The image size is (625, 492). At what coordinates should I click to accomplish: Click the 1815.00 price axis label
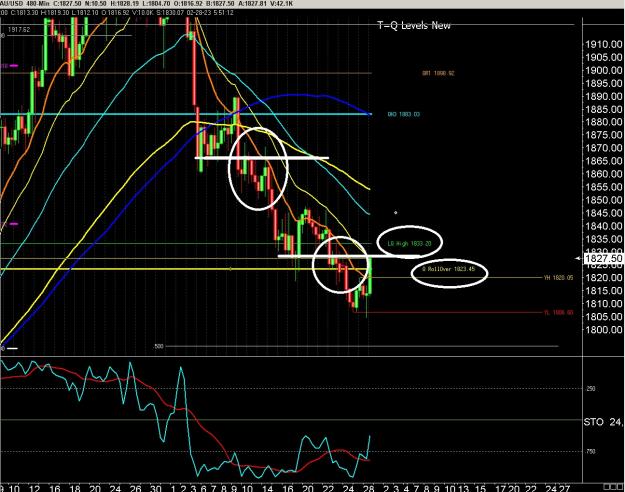tap(603, 290)
